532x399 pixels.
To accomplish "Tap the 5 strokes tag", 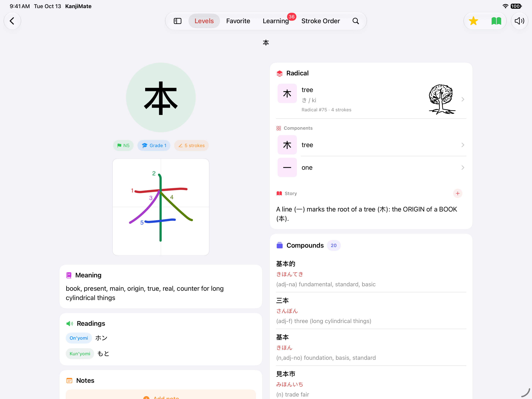I will point(191,146).
